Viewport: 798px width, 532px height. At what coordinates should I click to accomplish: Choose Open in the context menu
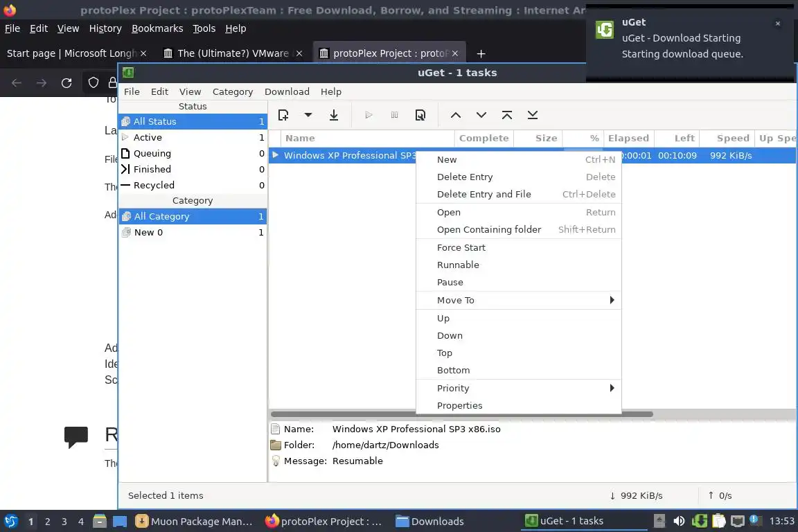[x=519, y=212]
